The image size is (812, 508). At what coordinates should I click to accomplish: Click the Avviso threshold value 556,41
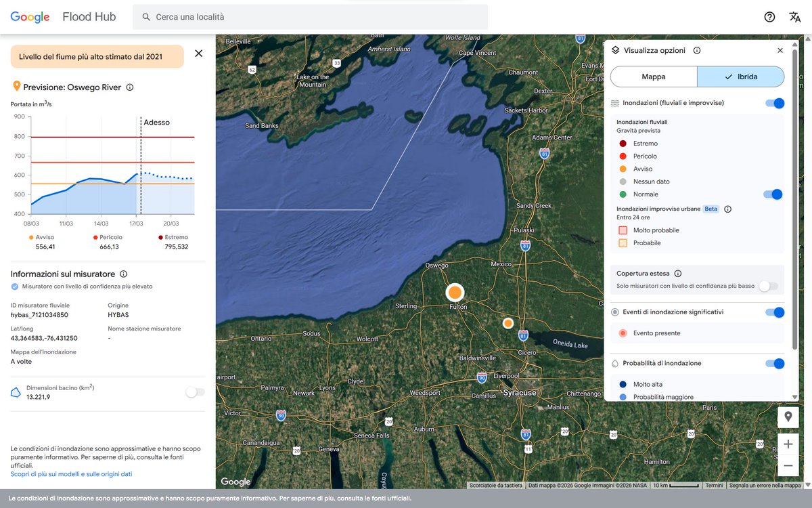pyautogui.click(x=45, y=247)
